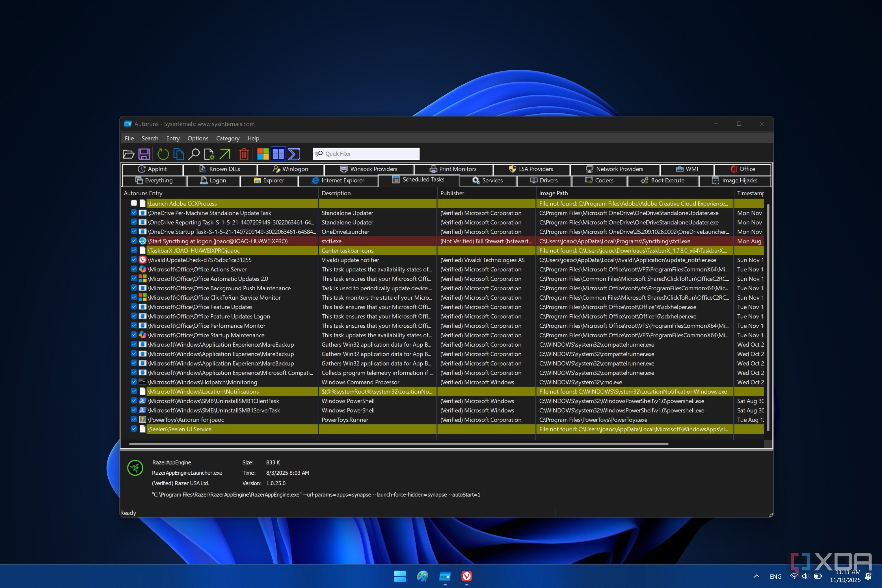
Task: Click the green Jump to Entry arrow
Action: (x=225, y=154)
